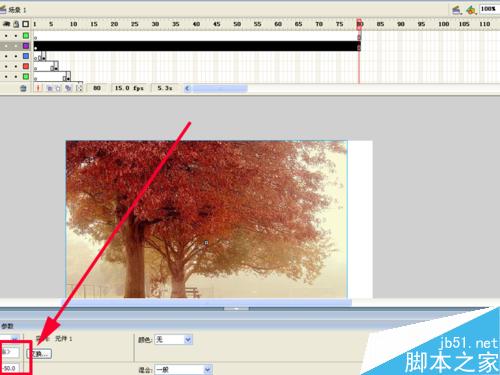Click the delete layer trash icon
This screenshot has height=375, width=500.
[23, 88]
